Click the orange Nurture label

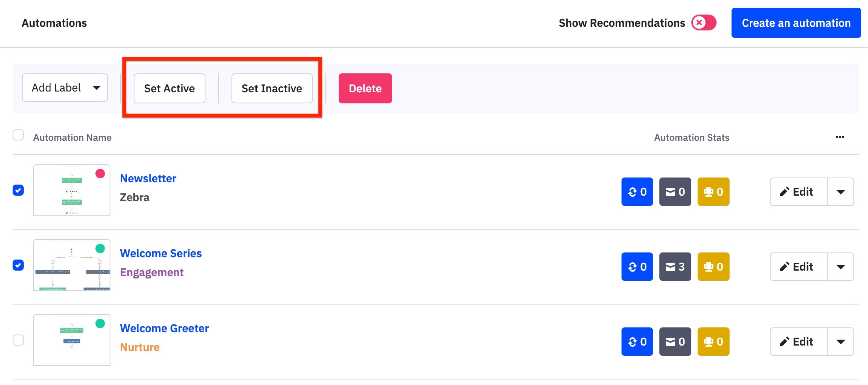(140, 347)
